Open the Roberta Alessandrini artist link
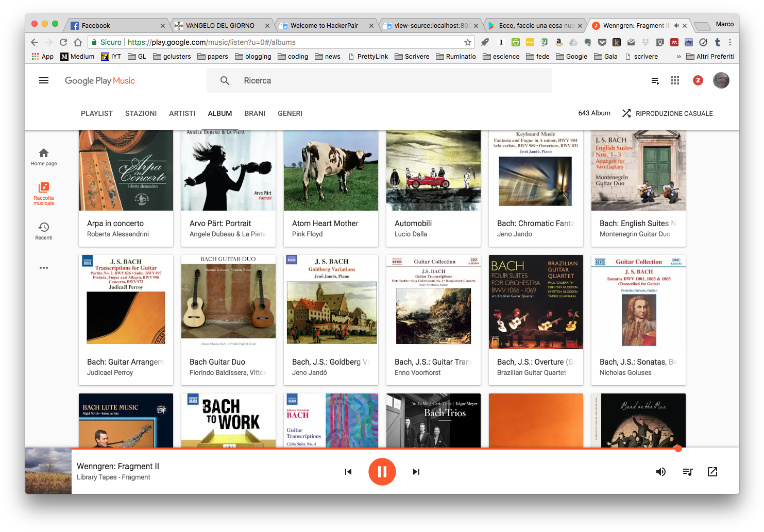Screen dimensions: 764x532 pyautogui.click(x=118, y=234)
